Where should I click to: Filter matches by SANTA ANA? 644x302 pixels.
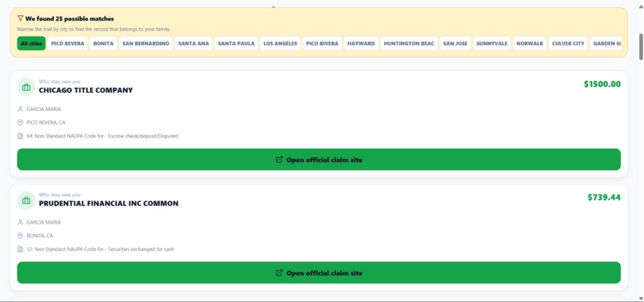click(x=193, y=44)
